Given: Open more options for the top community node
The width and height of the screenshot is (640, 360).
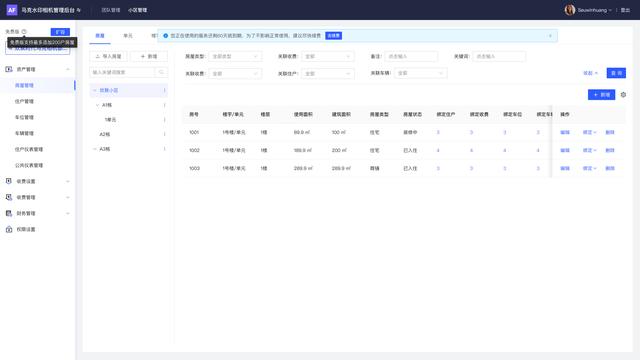Looking at the screenshot, I should click(164, 90).
